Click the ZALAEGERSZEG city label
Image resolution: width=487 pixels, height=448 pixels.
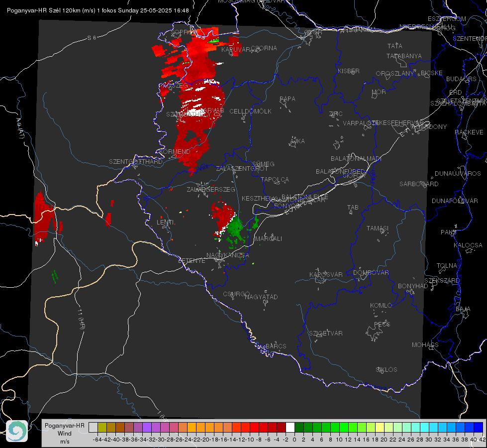point(211,189)
